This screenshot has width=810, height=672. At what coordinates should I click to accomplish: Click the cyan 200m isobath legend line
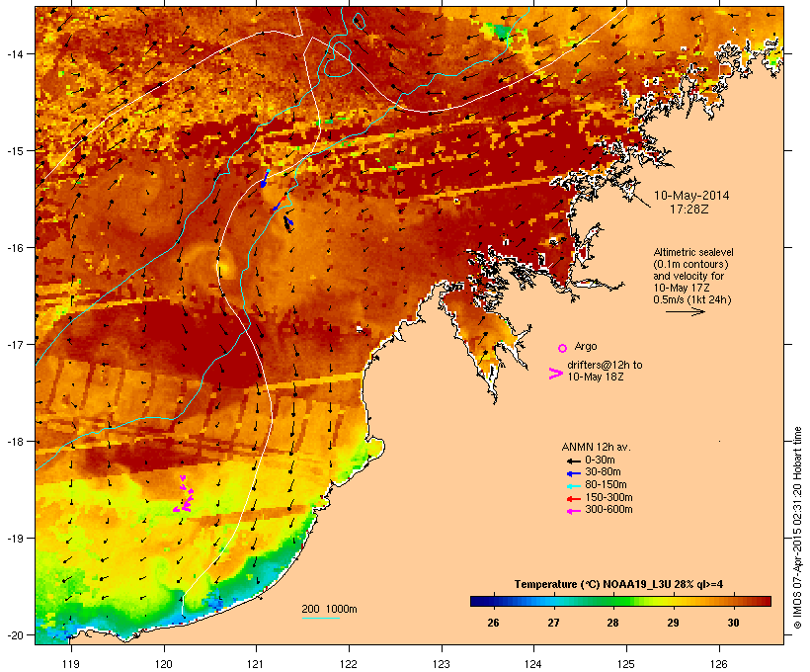tap(320, 618)
